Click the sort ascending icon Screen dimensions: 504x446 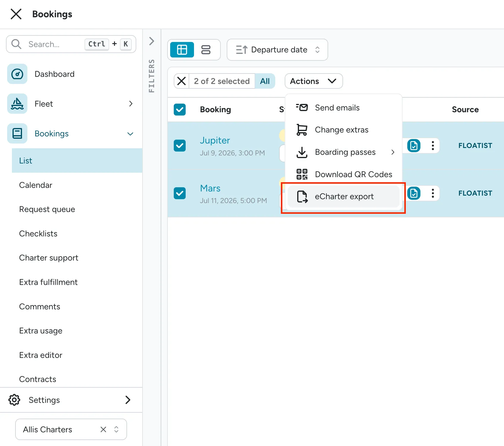(x=242, y=50)
